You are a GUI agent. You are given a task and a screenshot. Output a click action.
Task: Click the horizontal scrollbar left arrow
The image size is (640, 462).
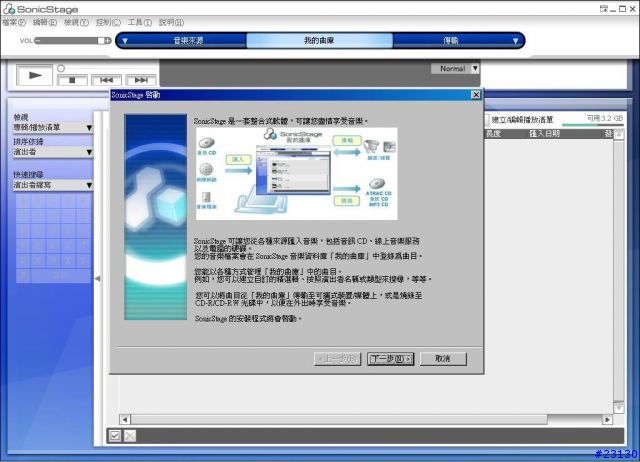click(125, 420)
